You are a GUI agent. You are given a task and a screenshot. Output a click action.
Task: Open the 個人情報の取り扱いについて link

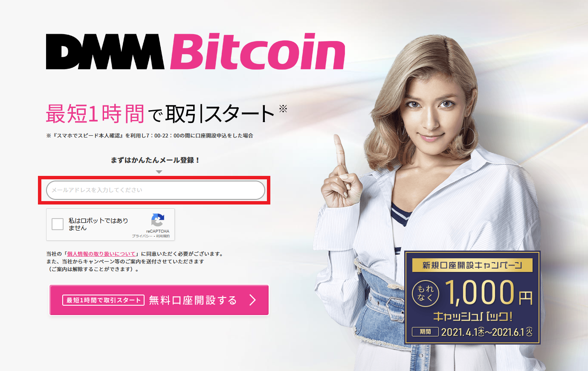coord(101,254)
